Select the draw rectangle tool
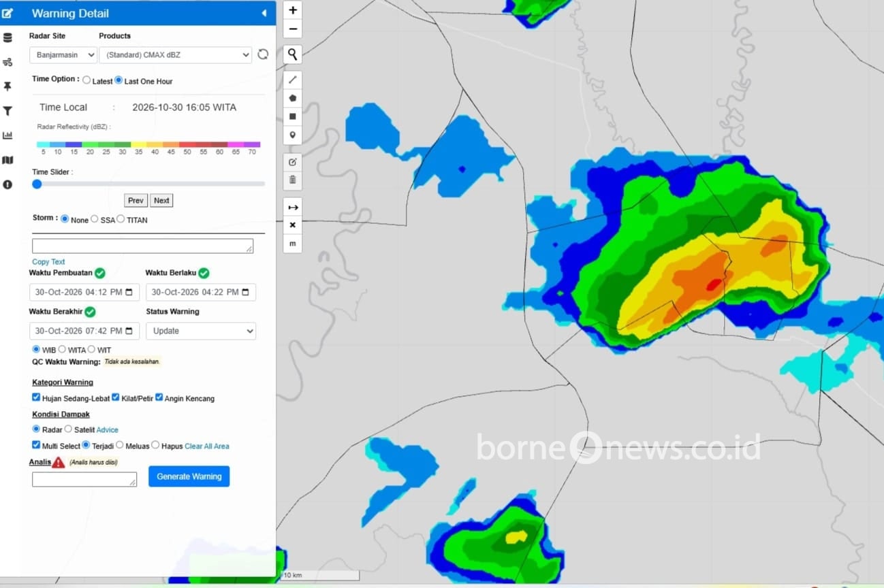Viewport: 884px width, 588px height. pos(293,116)
